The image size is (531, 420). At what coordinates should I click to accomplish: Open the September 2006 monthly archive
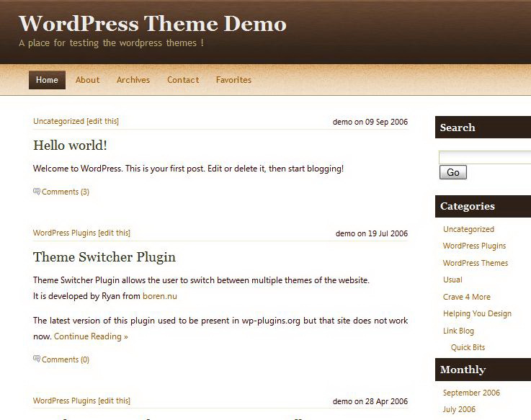pos(471,393)
